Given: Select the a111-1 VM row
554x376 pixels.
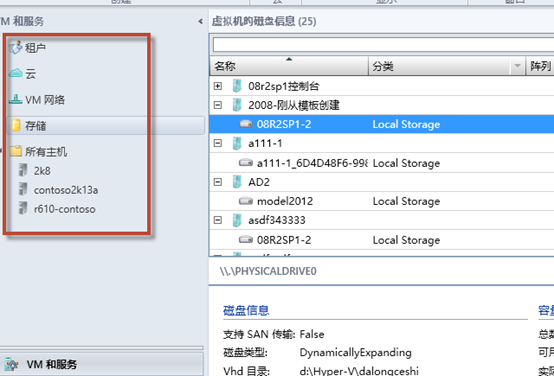Looking at the screenshot, I should [x=382, y=143].
